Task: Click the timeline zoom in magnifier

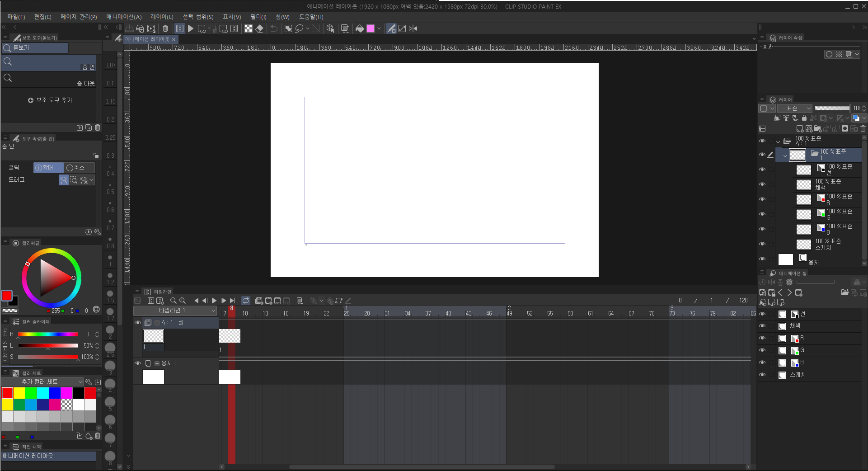Action: [183, 301]
